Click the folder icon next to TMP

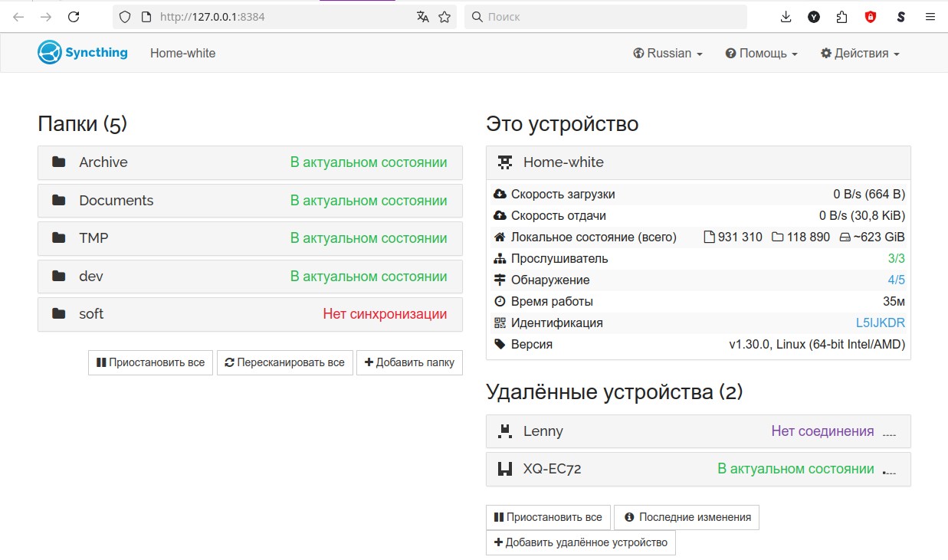coord(59,238)
